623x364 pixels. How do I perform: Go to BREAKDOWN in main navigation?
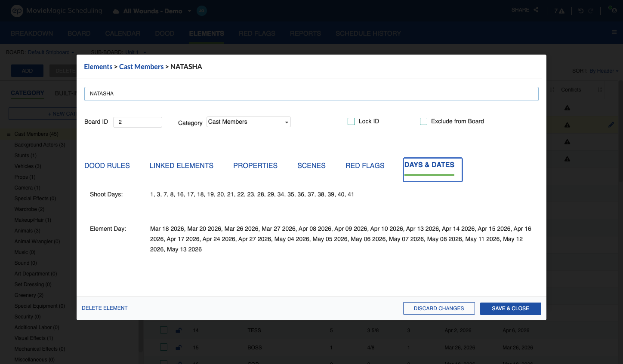(32, 34)
